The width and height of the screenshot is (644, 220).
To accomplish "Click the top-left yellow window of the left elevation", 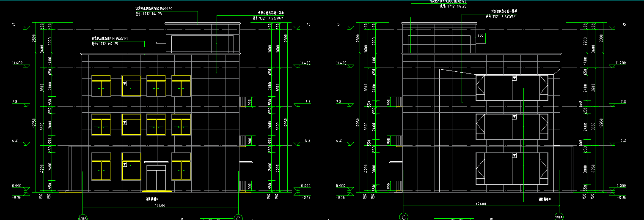I will (x=101, y=86).
